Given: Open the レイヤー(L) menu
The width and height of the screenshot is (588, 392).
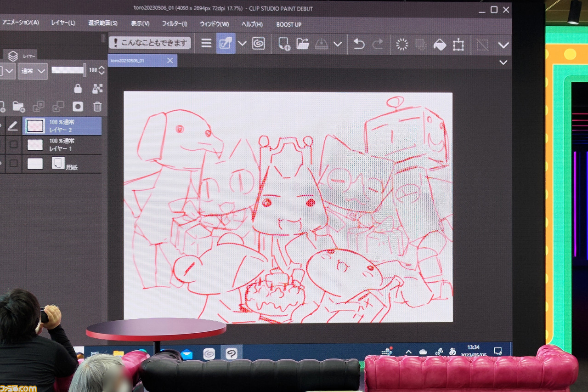Looking at the screenshot, I should 63,23.
